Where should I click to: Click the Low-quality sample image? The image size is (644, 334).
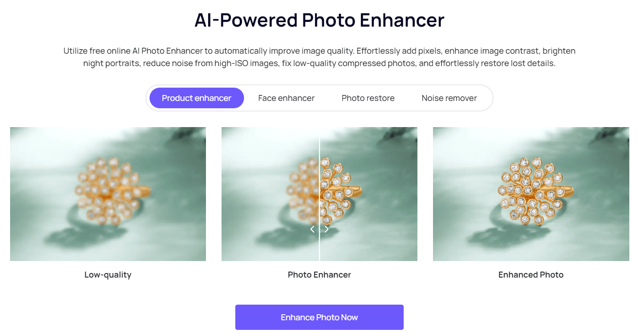[x=108, y=194]
